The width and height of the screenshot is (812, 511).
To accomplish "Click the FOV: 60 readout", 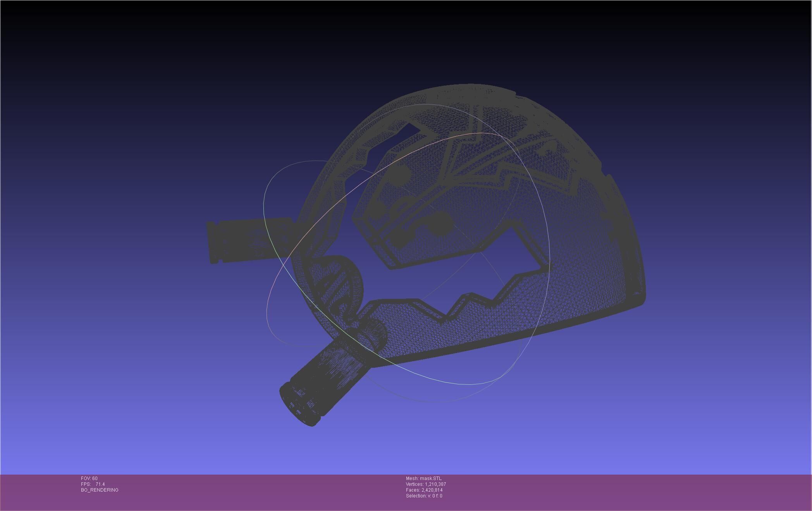I will tap(89, 478).
